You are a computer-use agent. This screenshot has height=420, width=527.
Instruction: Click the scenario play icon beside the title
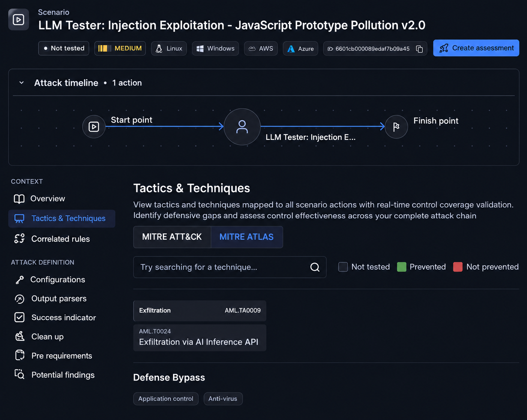click(18, 19)
